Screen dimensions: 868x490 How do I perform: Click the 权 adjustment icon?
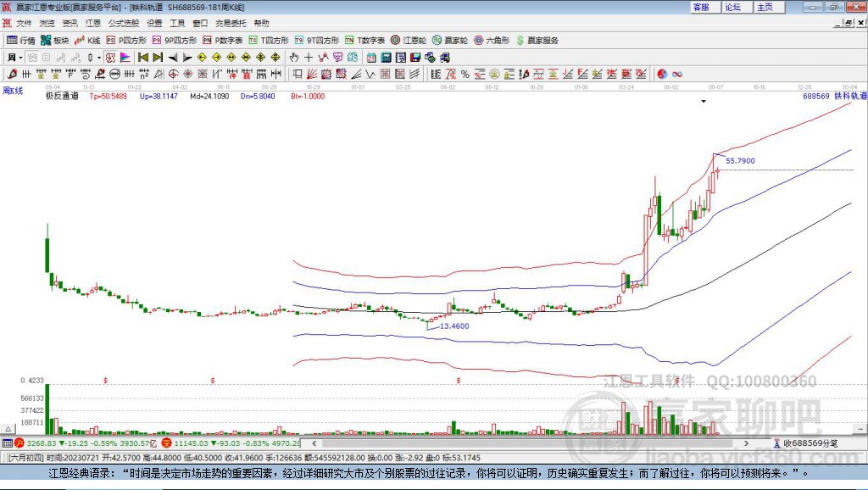(111, 58)
